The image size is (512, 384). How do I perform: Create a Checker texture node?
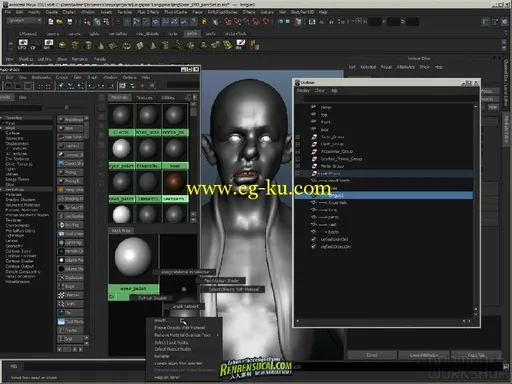coord(70,295)
